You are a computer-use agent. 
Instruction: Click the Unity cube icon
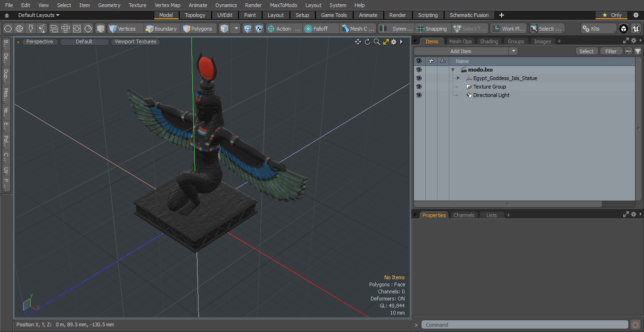(x=624, y=29)
